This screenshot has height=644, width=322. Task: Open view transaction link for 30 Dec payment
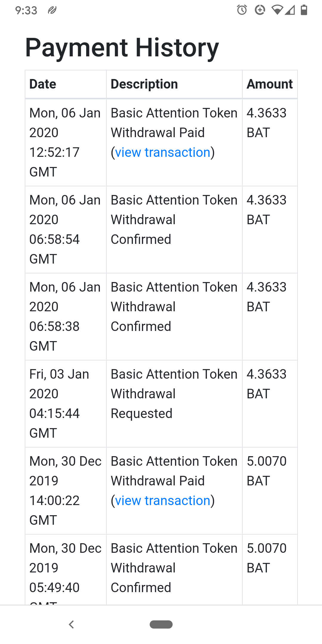point(163,501)
